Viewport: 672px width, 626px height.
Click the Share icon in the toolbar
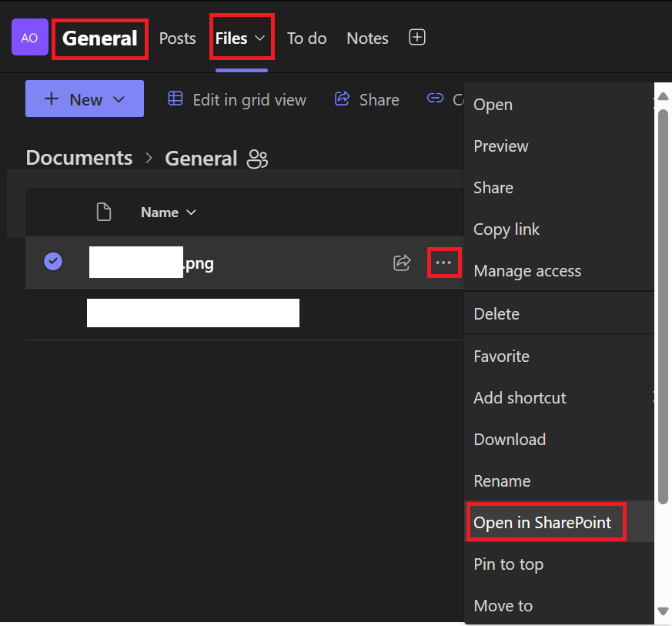(x=343, y=99)
